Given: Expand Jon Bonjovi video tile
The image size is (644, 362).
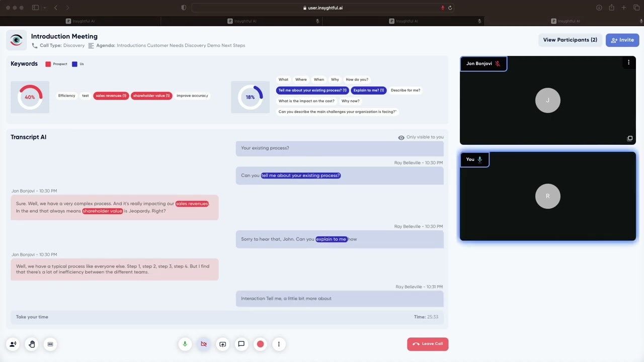Looking at the screenshot, I should [629, 138].
